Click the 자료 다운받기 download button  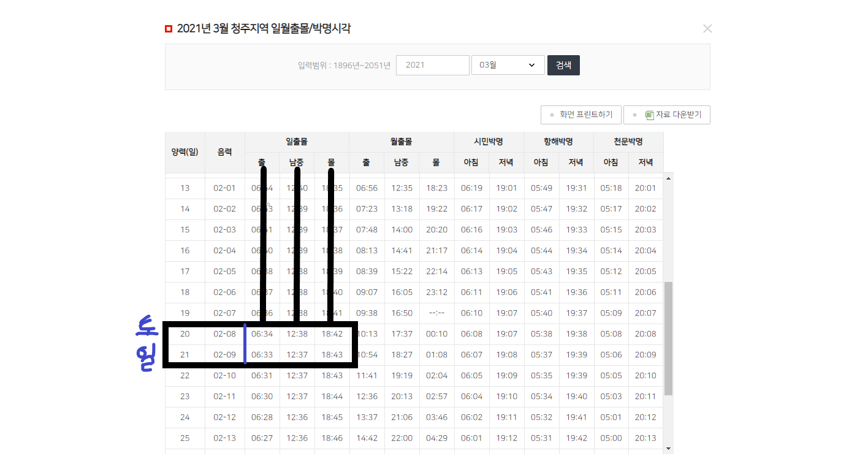point(667,115)
